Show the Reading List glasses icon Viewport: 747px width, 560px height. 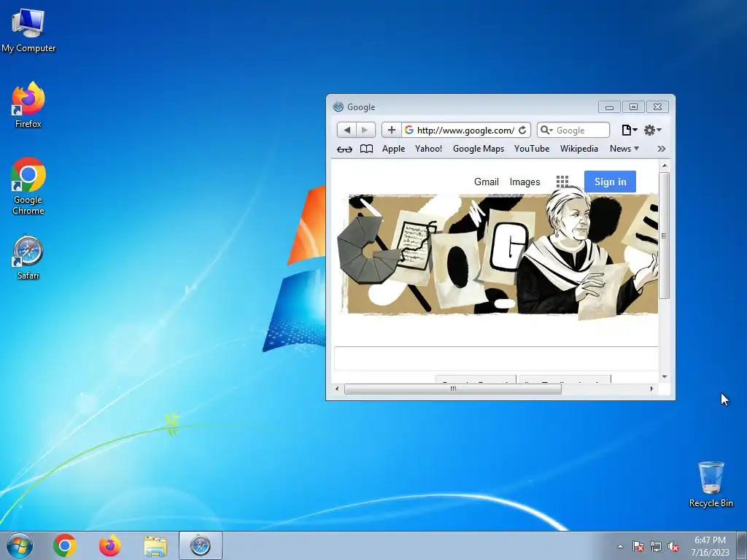coord(344,149)
